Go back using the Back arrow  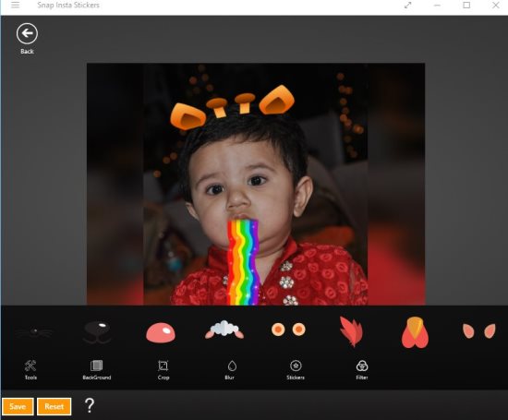click(x=27, y=33)
